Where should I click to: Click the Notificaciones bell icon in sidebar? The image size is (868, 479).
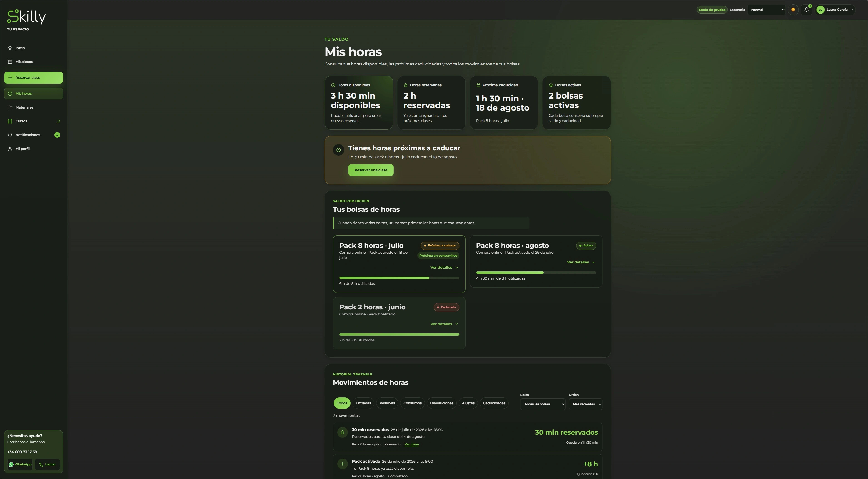click(x=10, y=135)
